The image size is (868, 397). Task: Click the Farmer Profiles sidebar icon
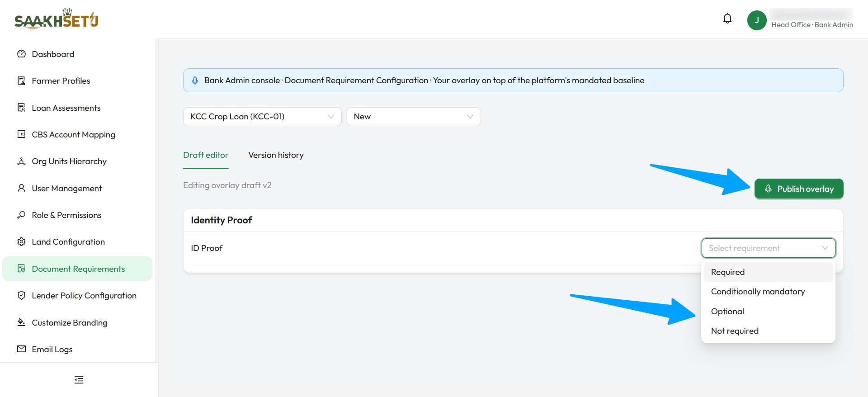(21, 80)
